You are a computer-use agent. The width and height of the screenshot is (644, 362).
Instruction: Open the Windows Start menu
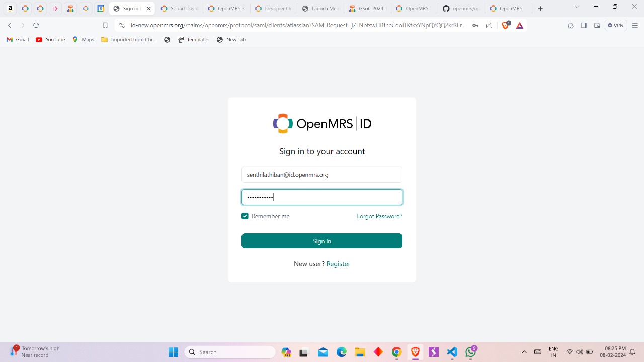[x=174, y=352]
